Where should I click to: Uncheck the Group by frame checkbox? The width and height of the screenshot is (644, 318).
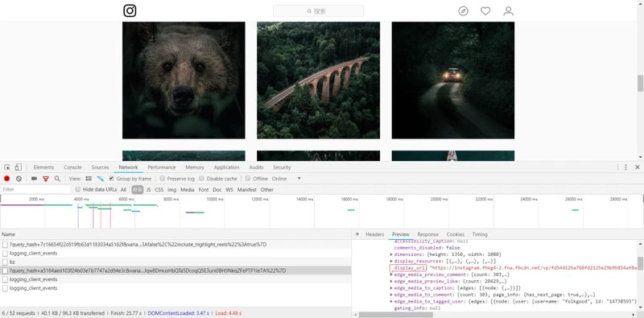(111, 178)
